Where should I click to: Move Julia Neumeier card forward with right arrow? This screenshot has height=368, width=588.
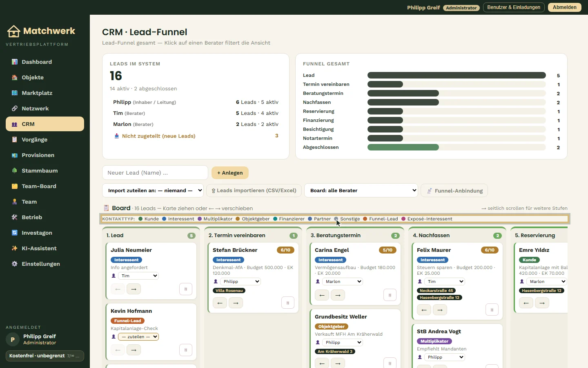(x=134, y=289)
